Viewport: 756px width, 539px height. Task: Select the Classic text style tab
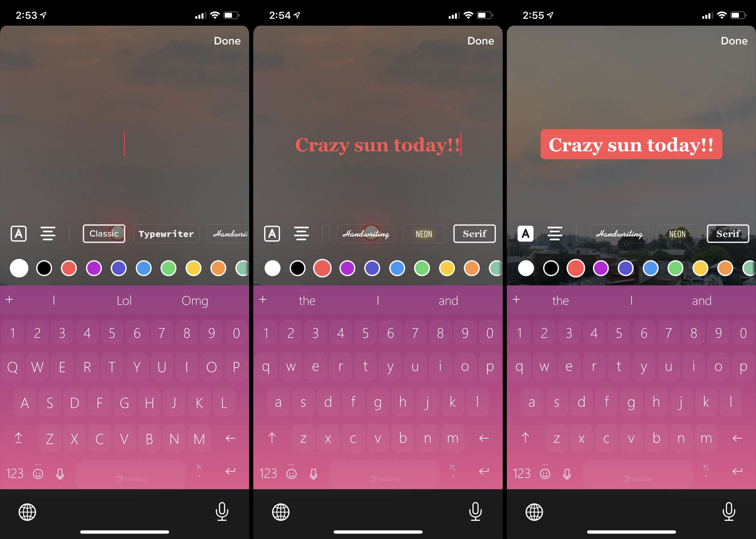point(104,233)
